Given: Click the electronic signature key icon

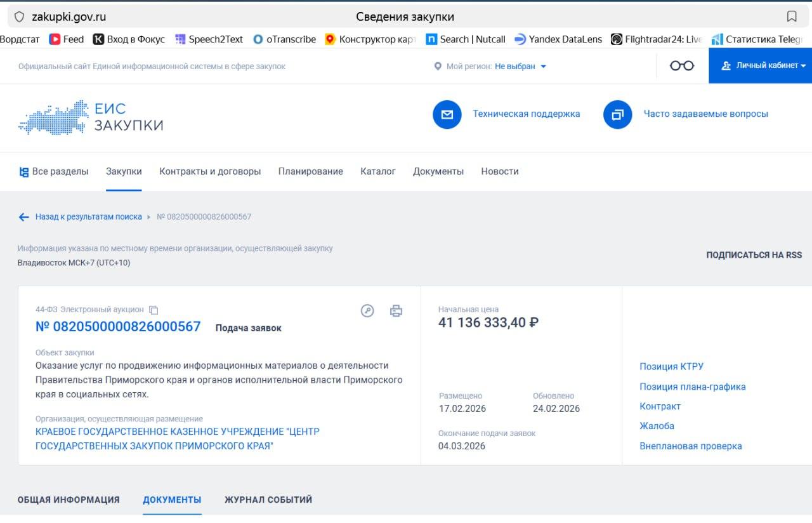Looking at the screenshot, I should tap(367, 310).
